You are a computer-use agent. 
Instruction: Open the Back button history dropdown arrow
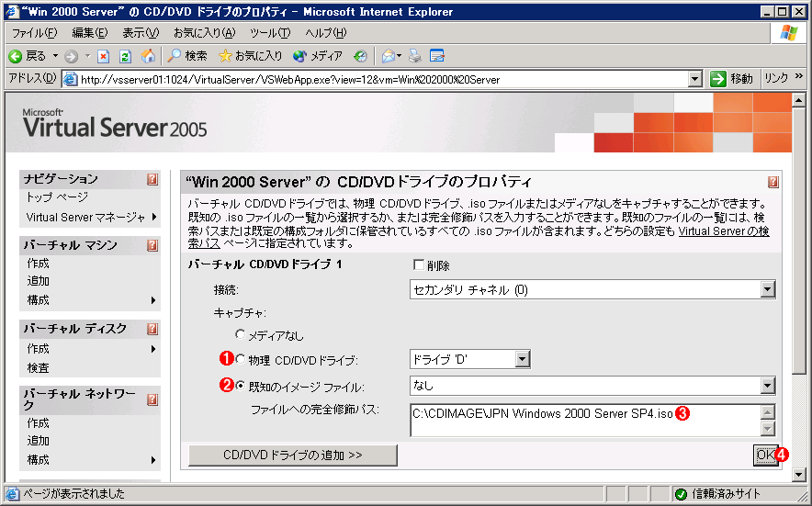point(55,56)
